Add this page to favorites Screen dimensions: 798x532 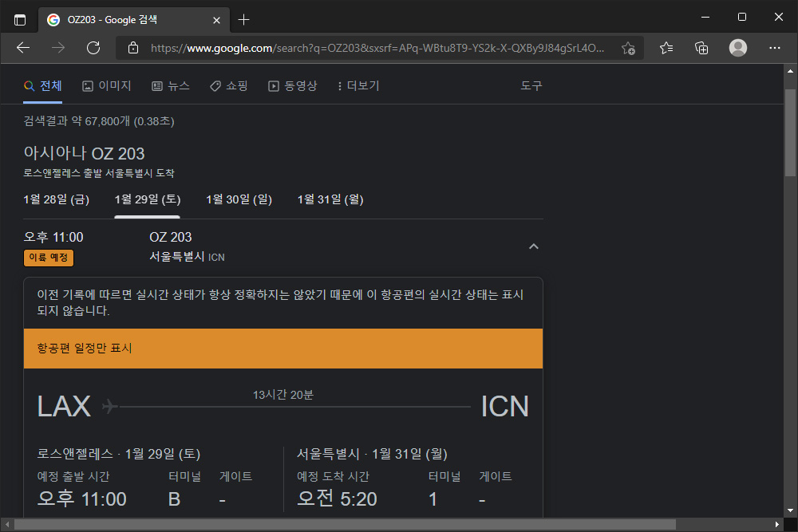click(629, 48)
